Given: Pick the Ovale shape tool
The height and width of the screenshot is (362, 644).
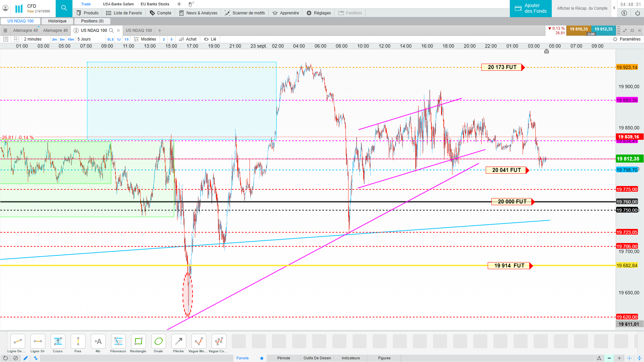Looking at the screenshot, I should pyautogui.click(x=158, y=342).
